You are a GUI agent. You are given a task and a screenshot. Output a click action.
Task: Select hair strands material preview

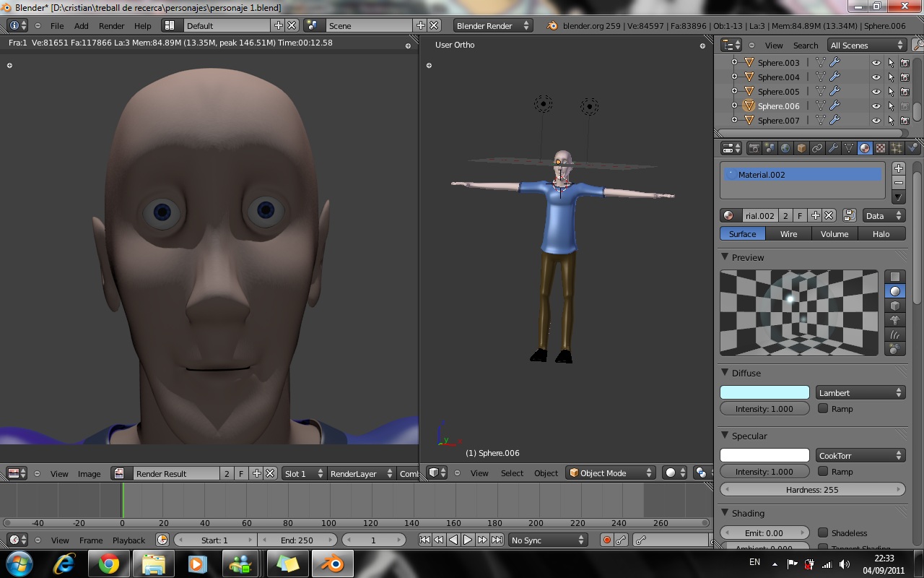click(895, 335)
